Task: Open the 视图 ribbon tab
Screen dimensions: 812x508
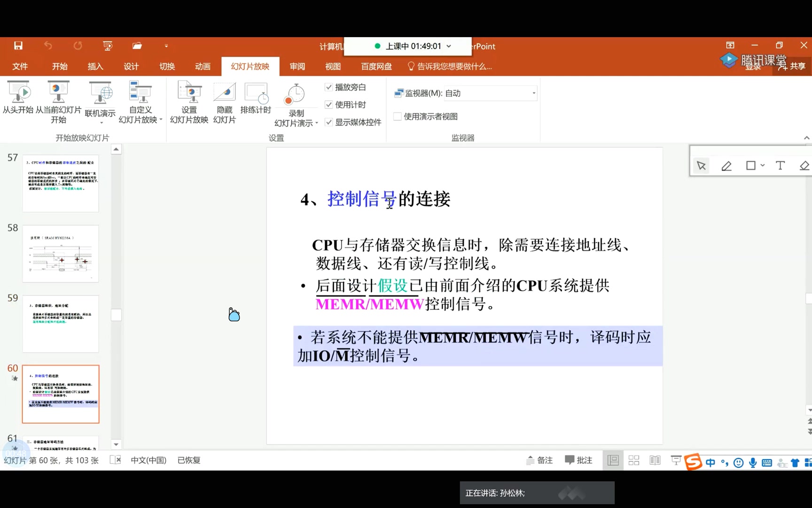Action: (x=333, y=66)
